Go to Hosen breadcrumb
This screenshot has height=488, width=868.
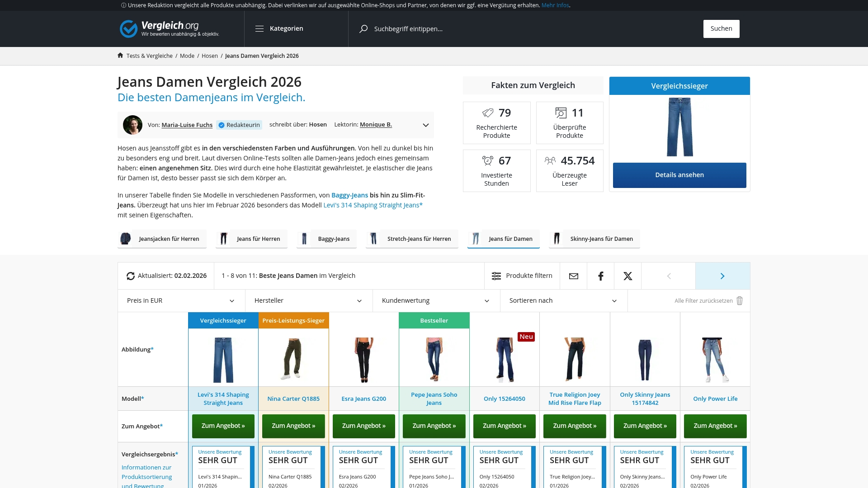210,56
